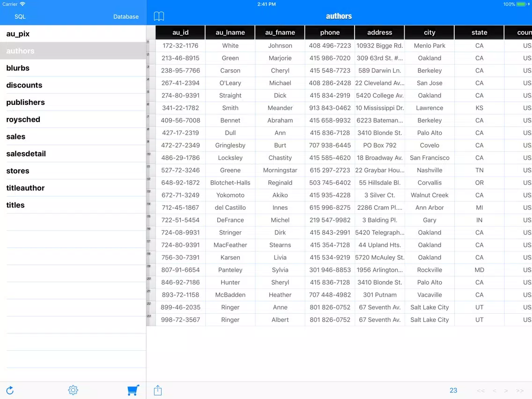Select first name cell Chastity
This screenshot has width=532, height=399.
pos(280,158)
